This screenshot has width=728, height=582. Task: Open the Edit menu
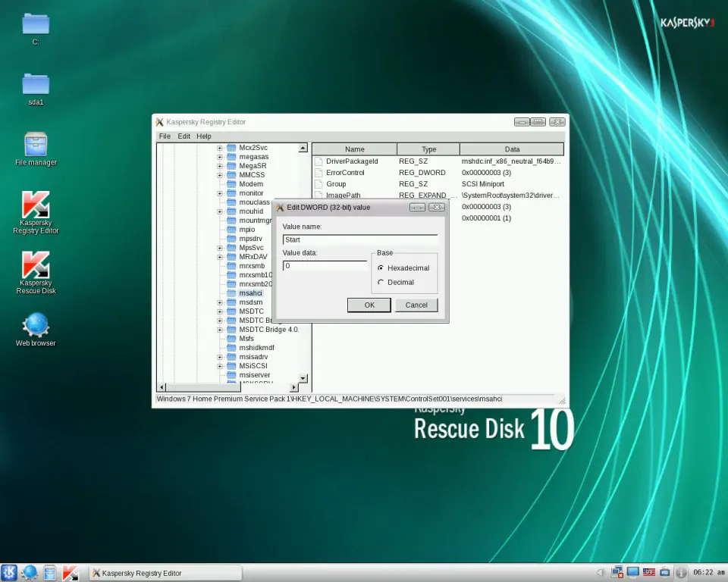pos(184,136)
